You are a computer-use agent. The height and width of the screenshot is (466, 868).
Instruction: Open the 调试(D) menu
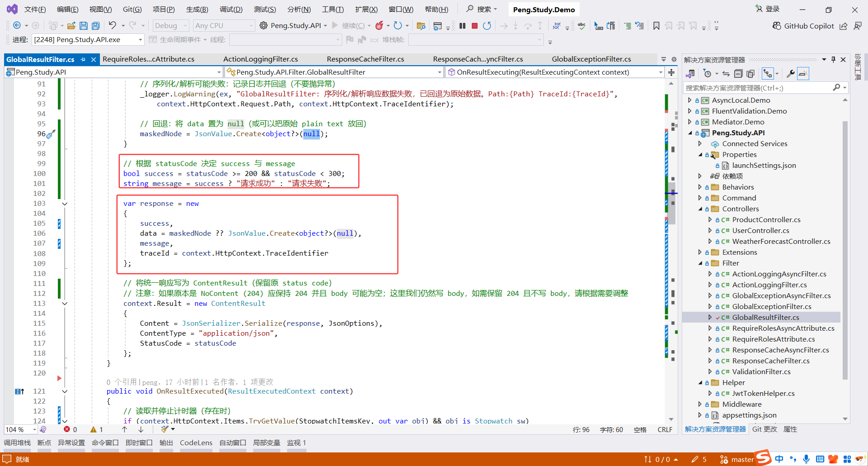tap(231, 10)
